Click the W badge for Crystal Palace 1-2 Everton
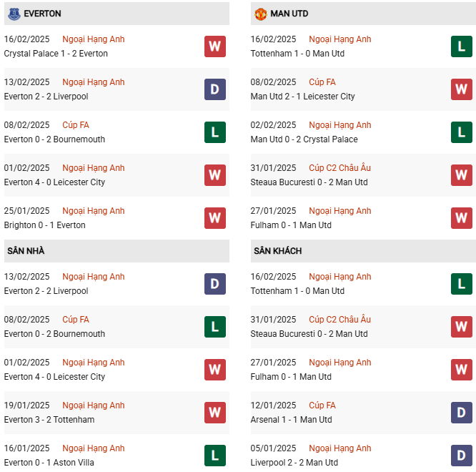Image resolution: width=476 pixels, height=472 pixels. pyautogui.click(x=214, y=46)
